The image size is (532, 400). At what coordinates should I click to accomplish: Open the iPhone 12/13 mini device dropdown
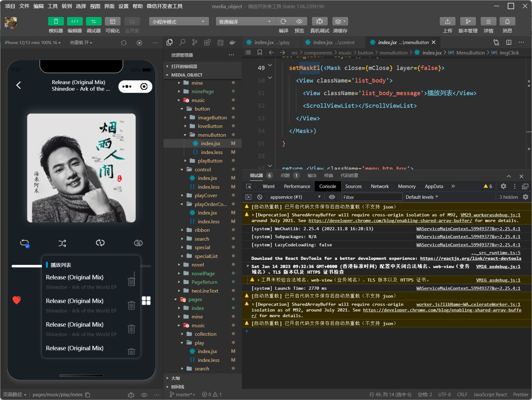[x=33, y=43]
